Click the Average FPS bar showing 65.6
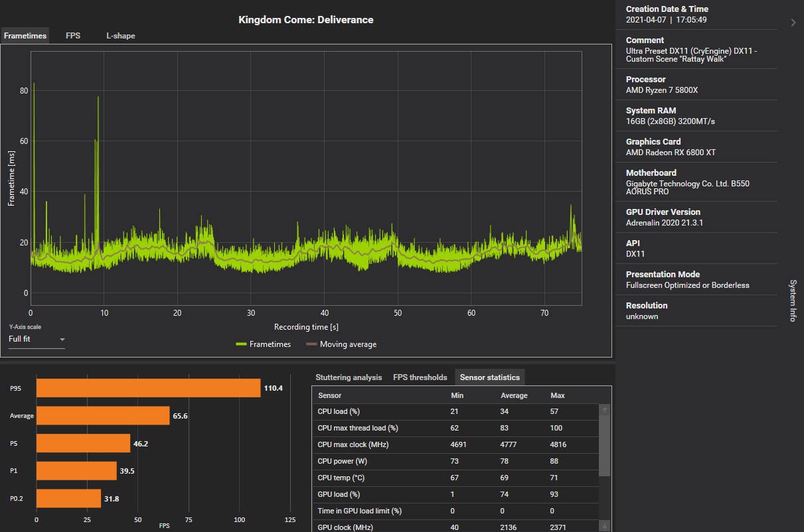Screen dimensions: 804x532 103,416
